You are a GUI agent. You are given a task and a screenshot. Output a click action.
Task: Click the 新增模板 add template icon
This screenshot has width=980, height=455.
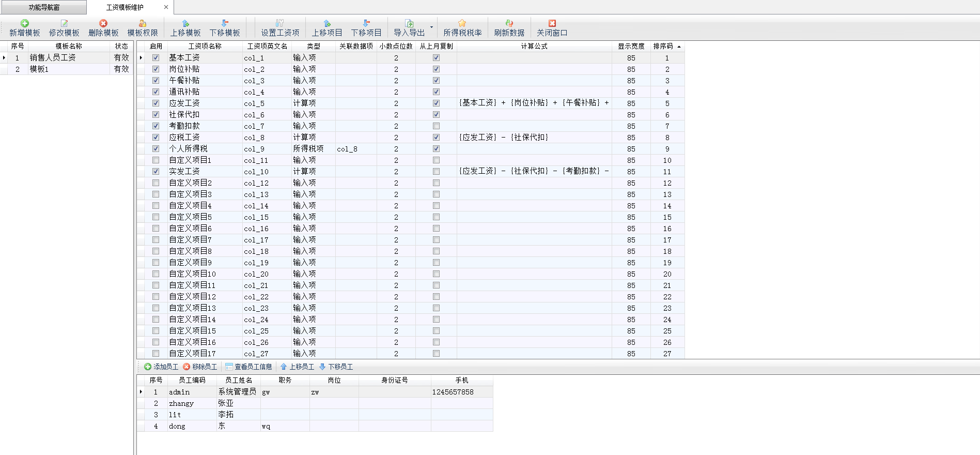pos(24,24)
